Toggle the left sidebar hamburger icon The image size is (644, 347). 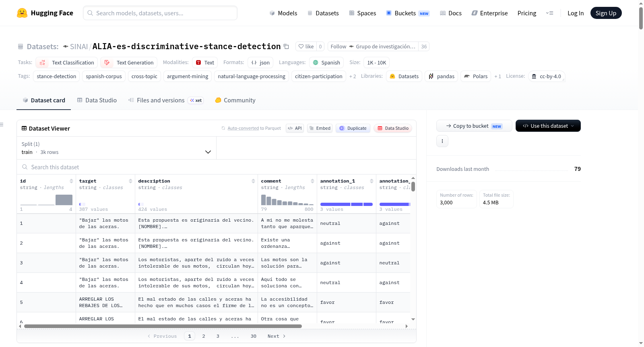2,125
